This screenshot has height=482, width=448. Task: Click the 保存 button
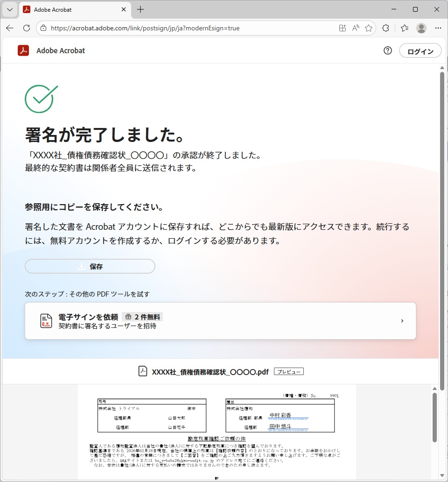[90, 266]
